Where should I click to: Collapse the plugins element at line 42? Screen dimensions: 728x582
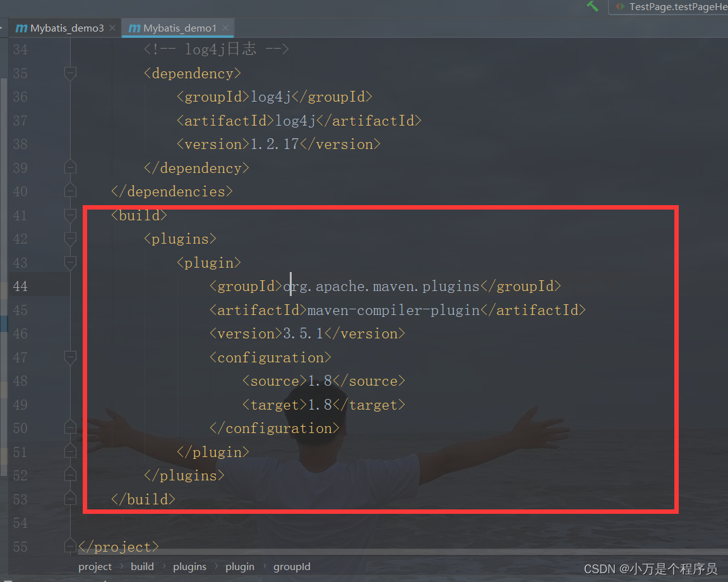70,239
